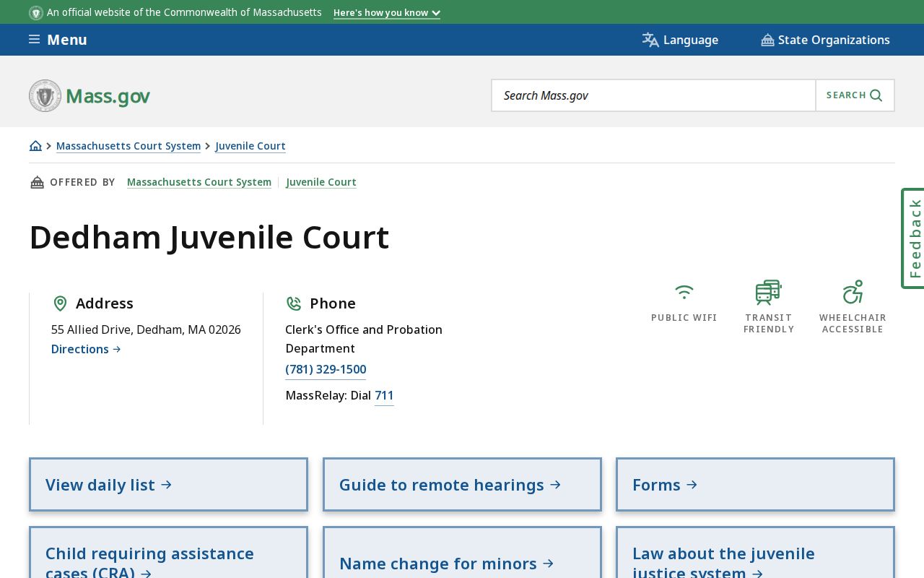
Task: Click the Massachusetts seal icon in top banner
Action: [x=36, y=12]
